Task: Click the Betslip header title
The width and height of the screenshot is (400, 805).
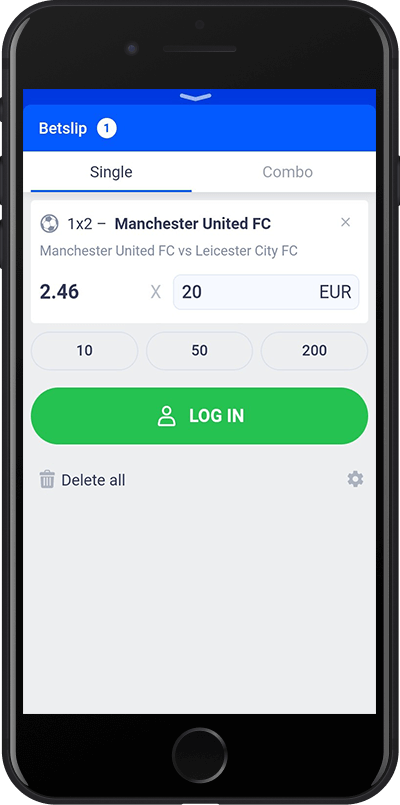Action: tap(63, 128)
